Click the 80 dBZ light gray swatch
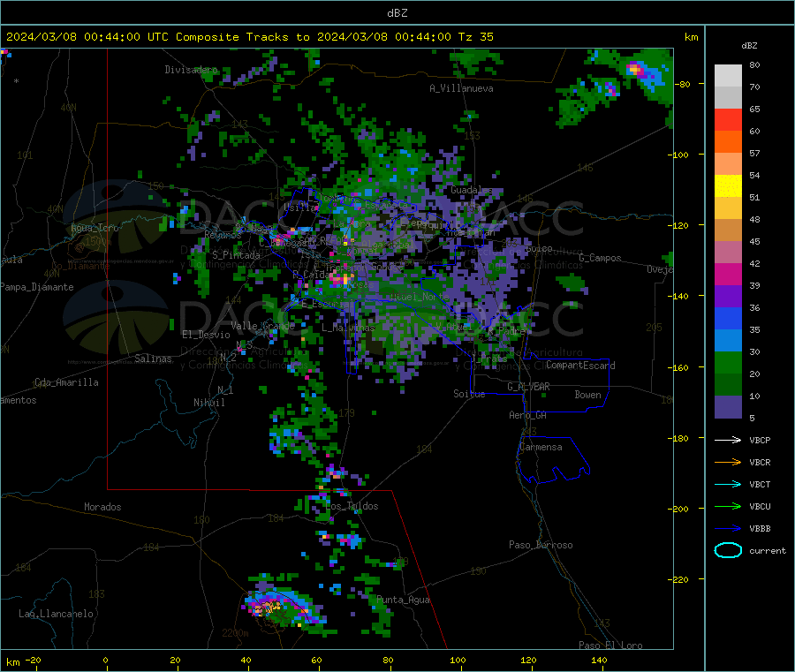Screen dimensions: 795x672 [728, 76]
